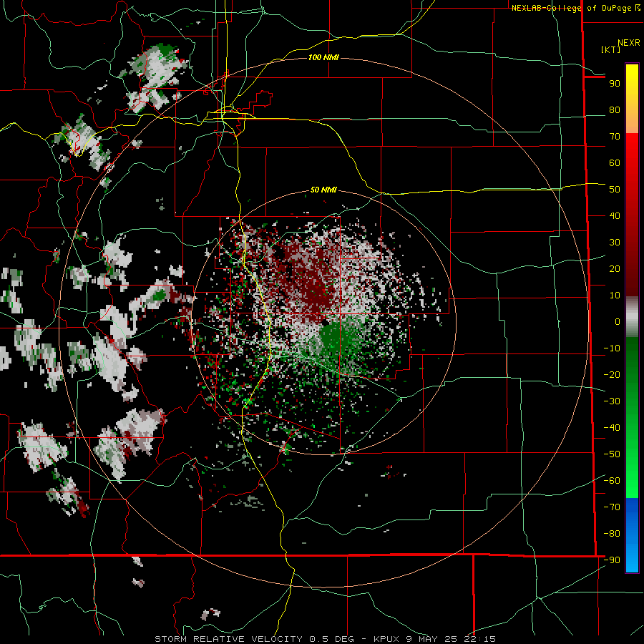This screenshot has height=644, width=644.
Task: Click the -70 value on velocity scale
Action: pyautogui.click(x=612, y=507)
